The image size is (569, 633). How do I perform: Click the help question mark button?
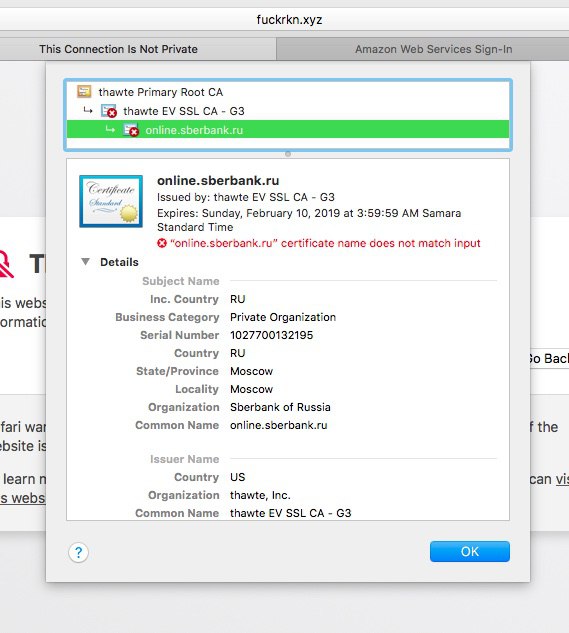(78, 552)
